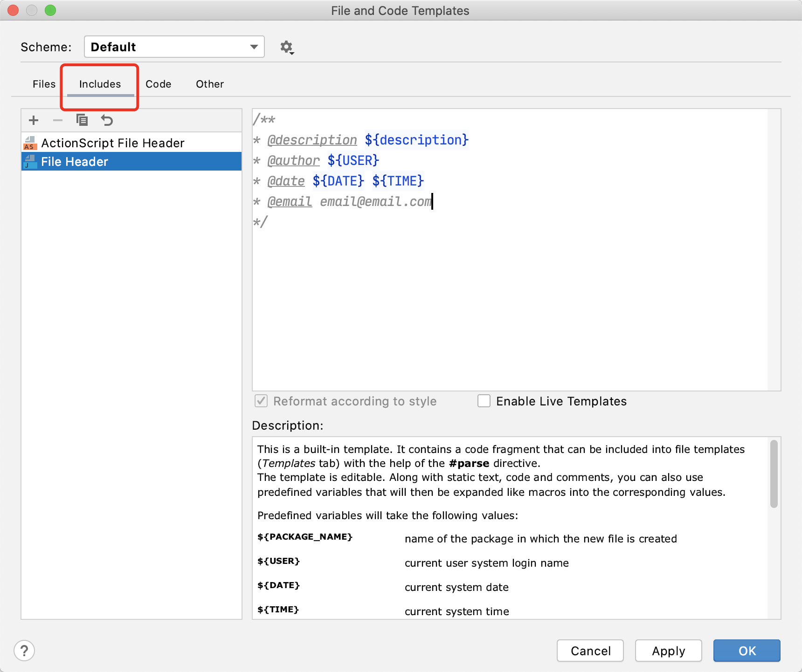Click the help question mark icon

[24, 651]
